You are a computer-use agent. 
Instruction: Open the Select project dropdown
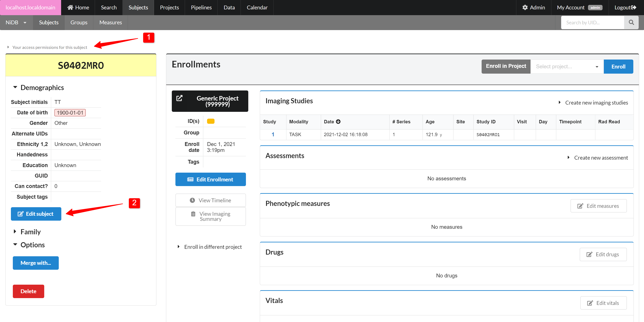[x=567, y=66]
